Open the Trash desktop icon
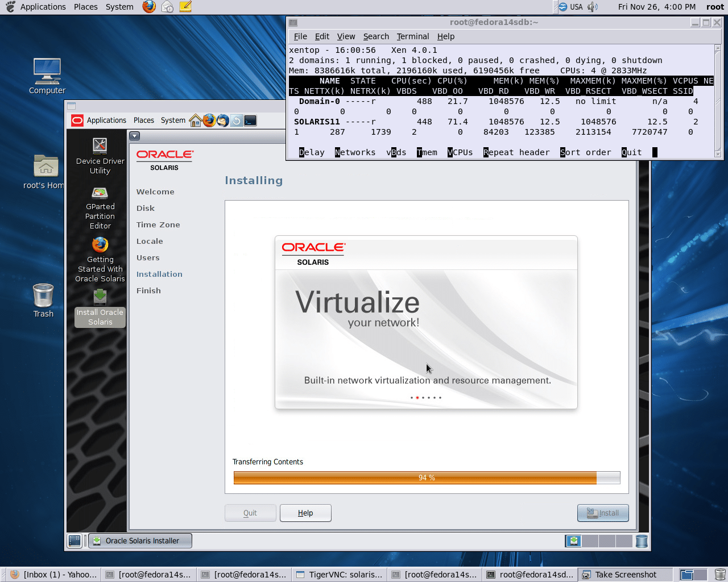Screen dimensions: 728x582 [x=43, y=301]
